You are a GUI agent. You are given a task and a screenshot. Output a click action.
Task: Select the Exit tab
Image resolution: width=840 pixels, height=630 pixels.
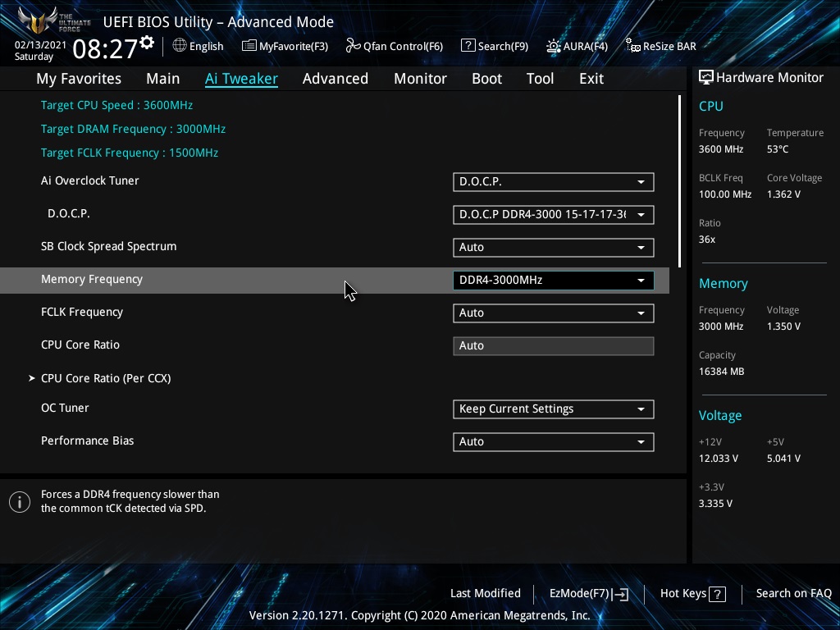pos(591,79)
